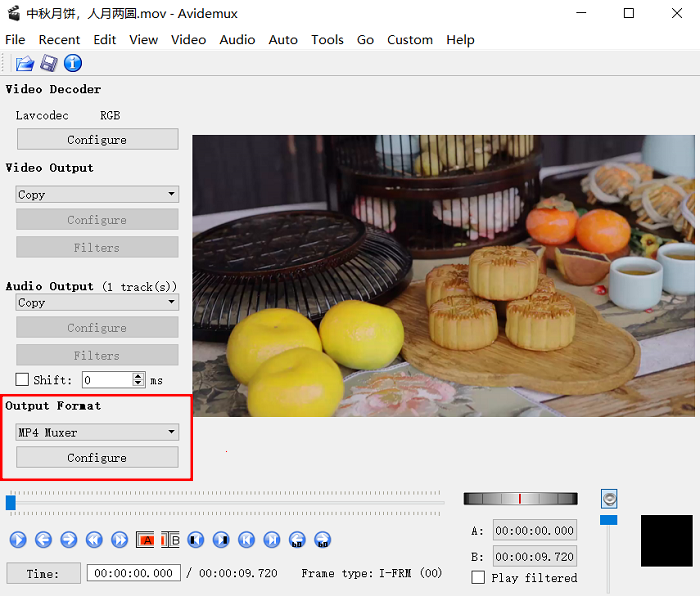Click Configure under Audio Output
The width and height of the screenshot is (700, 596).
tap(97, 327)
